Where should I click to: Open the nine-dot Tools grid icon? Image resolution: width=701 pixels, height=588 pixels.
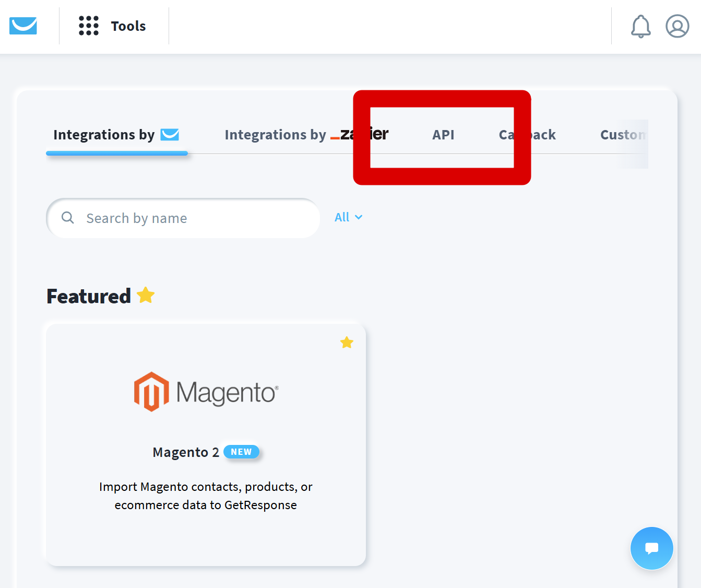point(89,26)
